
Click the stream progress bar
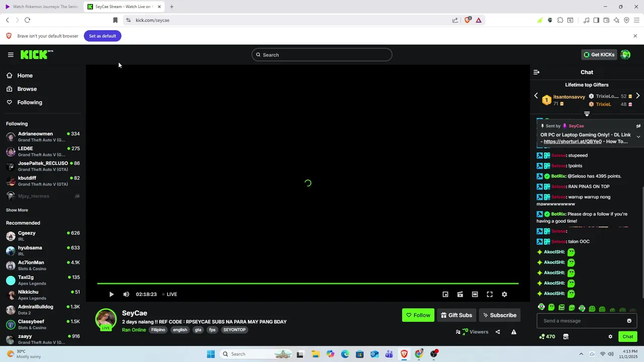point(307,284)
